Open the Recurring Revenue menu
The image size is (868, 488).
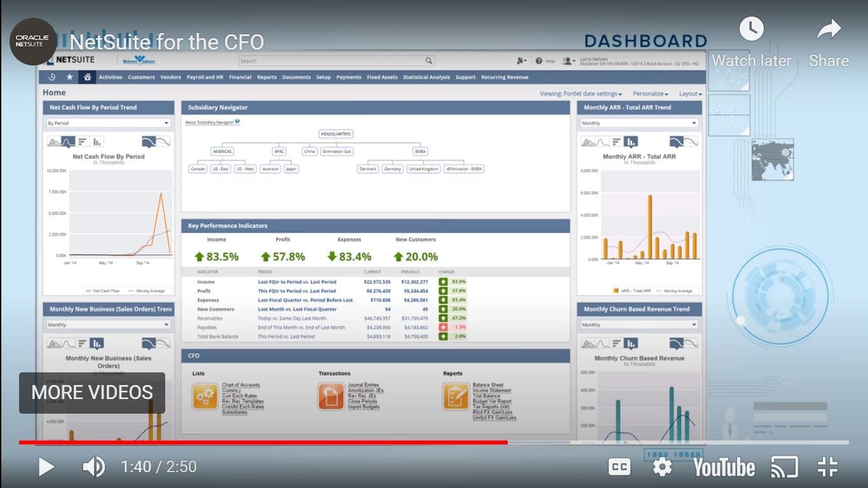pos(505,78)
